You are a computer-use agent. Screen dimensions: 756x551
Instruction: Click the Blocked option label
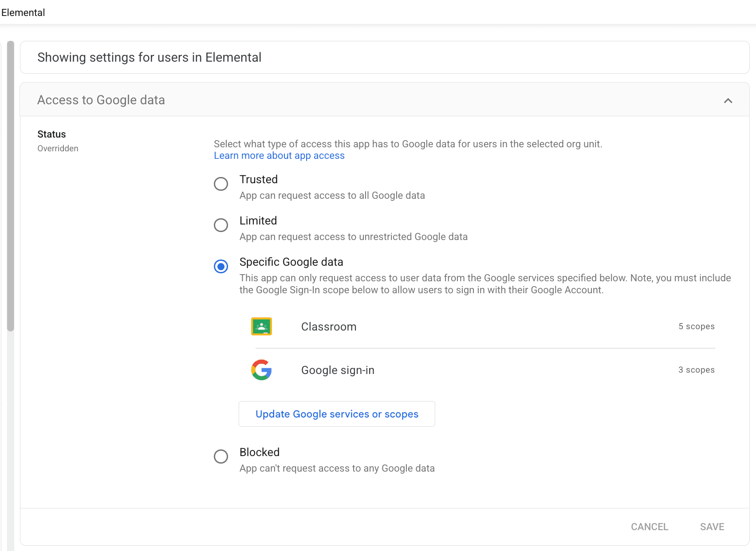[260, 452]
